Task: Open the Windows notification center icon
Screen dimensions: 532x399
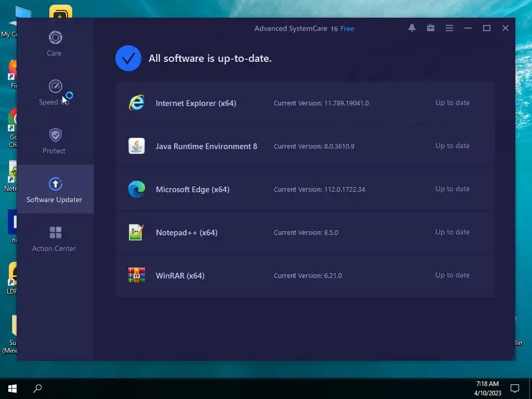Action: click(x=515, y=388)
